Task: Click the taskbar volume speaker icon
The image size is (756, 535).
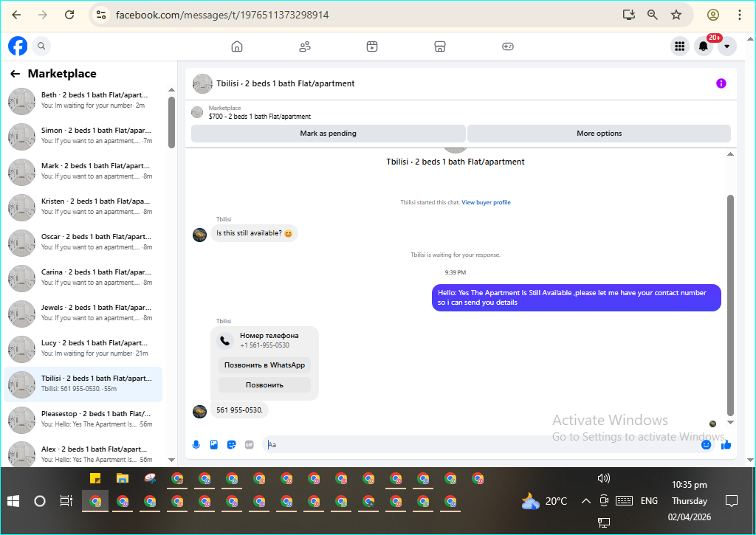Action: click(x=603, y=478)
